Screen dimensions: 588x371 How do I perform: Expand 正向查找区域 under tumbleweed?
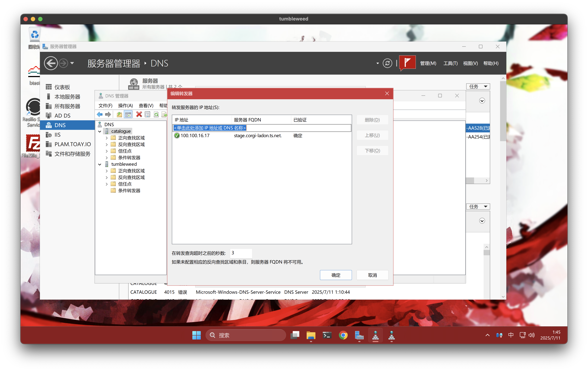click(x=107, y=171)
